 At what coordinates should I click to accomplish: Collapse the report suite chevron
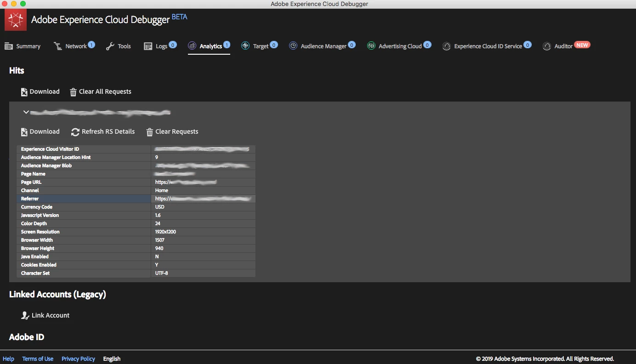(x=26, y=112)
